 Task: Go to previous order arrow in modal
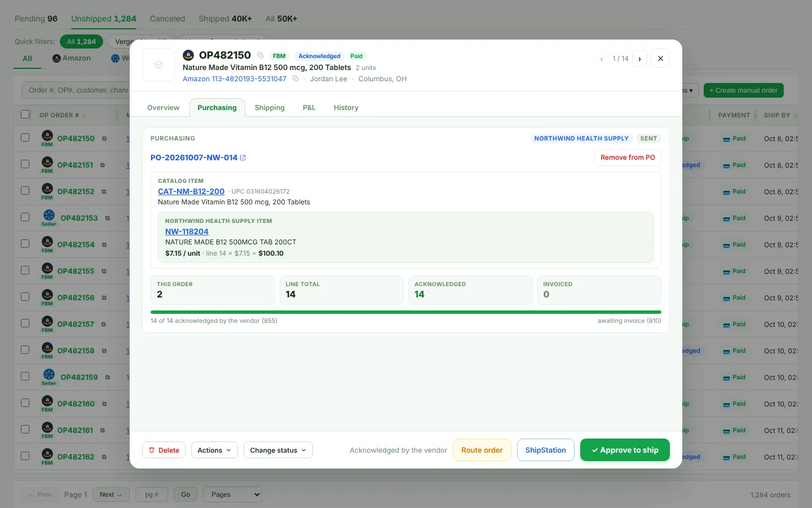[x=602, y=58]
